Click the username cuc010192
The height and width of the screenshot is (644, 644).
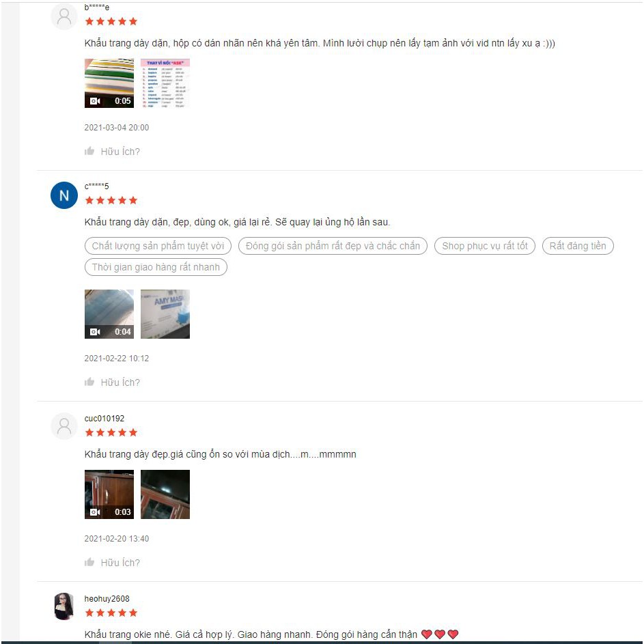tap(104, 419)
